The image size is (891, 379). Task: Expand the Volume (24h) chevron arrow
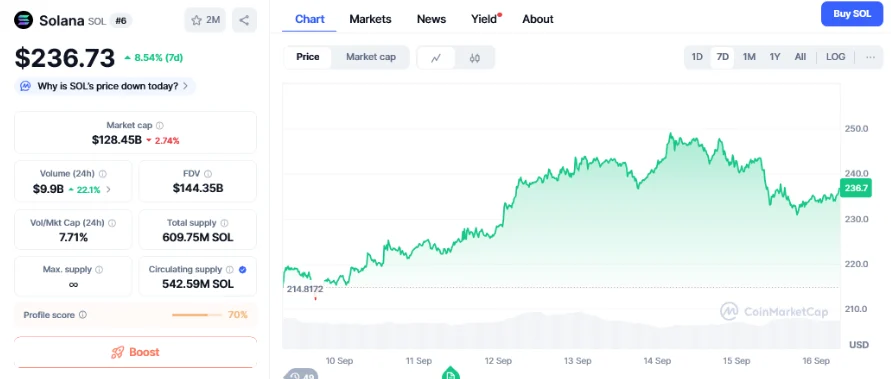[109, 190]
